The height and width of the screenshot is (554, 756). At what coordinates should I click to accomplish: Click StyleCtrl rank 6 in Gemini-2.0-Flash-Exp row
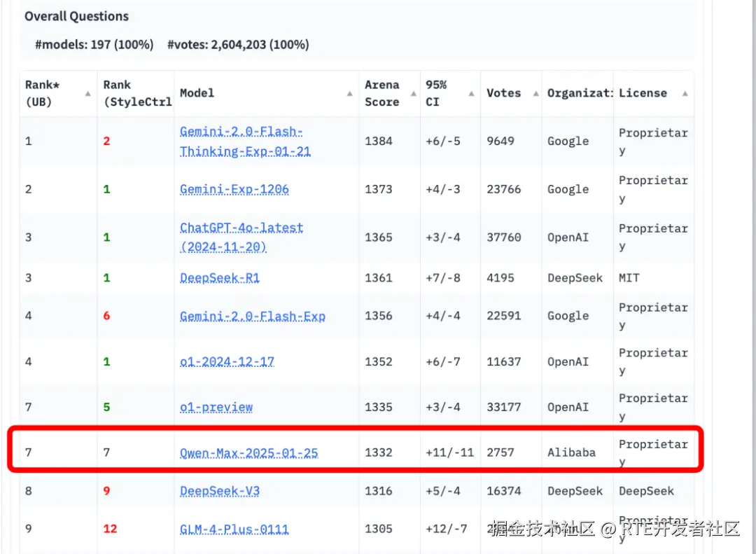tap(106, 316)
